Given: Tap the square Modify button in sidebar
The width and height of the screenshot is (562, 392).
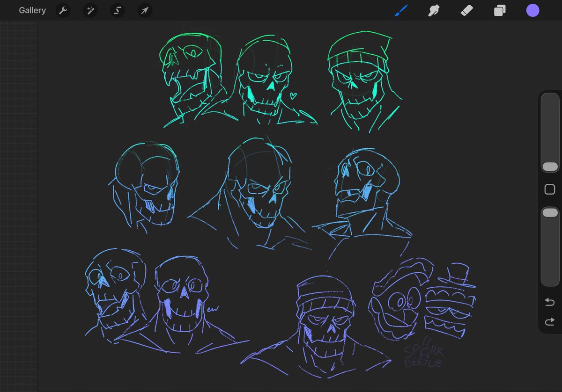Looking at the screenshot, I should 550,189.
